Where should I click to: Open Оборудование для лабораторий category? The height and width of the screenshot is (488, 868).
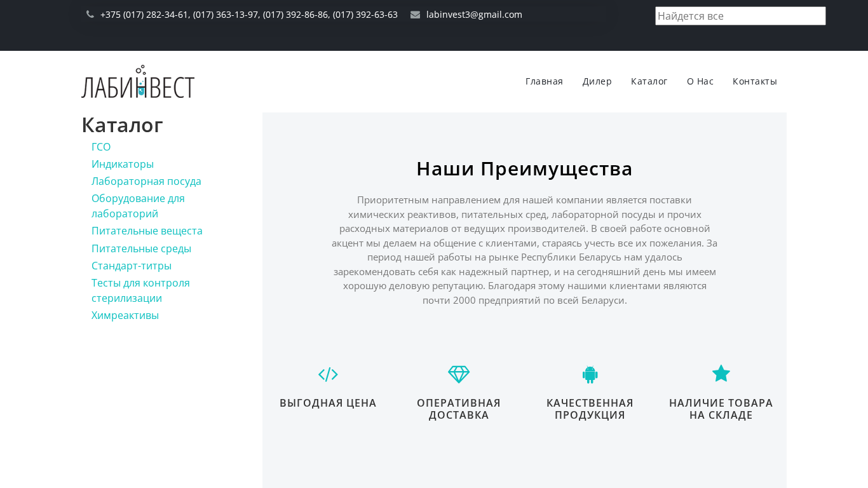(138, 206)
